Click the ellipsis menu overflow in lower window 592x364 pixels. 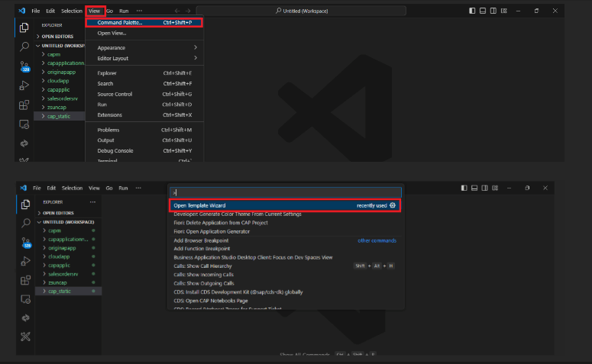click(138, 188)
